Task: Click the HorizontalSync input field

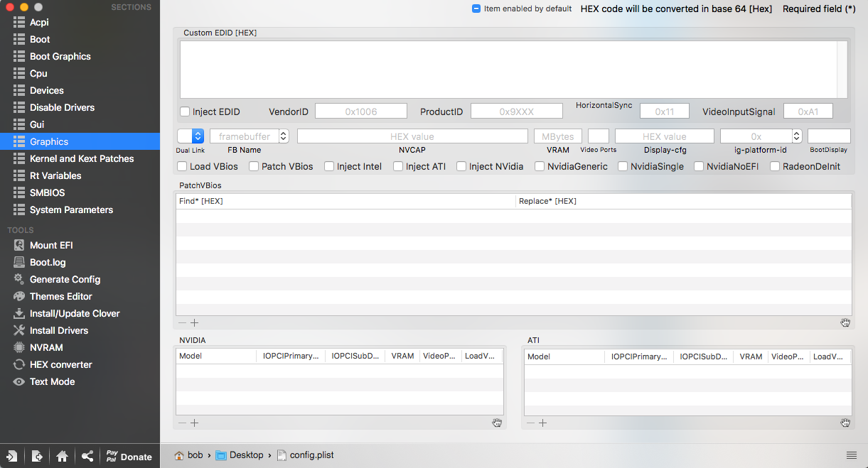Action: point(665,111)
